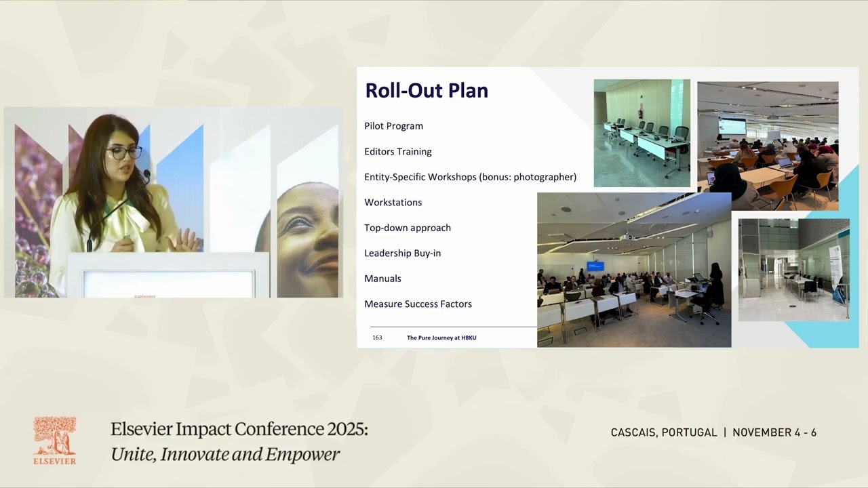Click 'NOVEMBER 4 - 6' date text
868x488 pixels.
774,432
